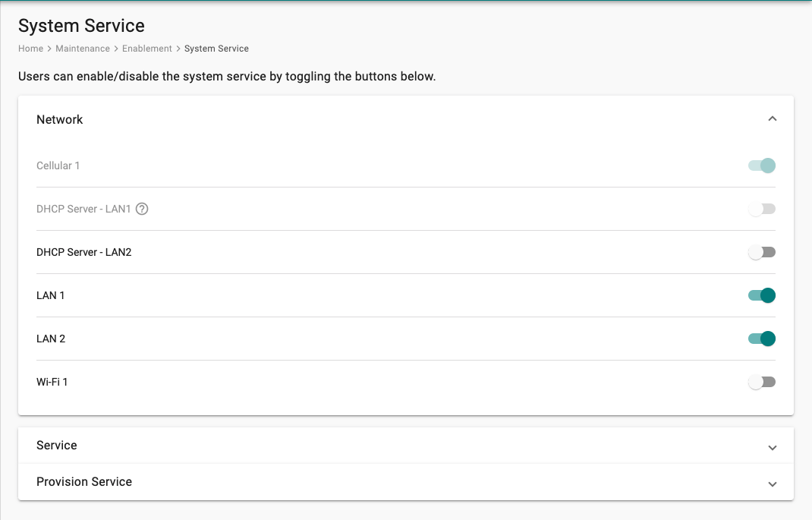Click the DHCP Server - LAN2 label

[84, 252]
